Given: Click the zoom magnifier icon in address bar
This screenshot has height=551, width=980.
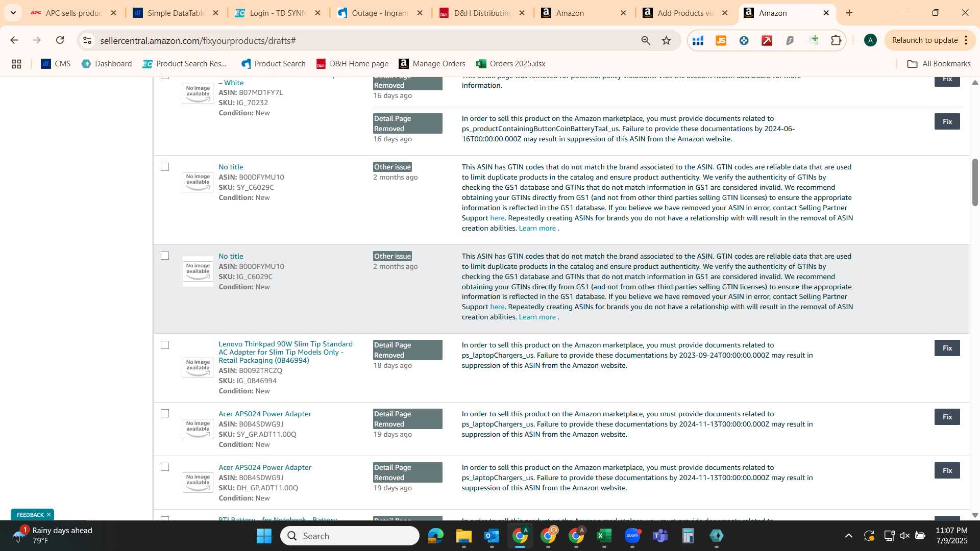Looking at the screenshot, I should [646, 40].
